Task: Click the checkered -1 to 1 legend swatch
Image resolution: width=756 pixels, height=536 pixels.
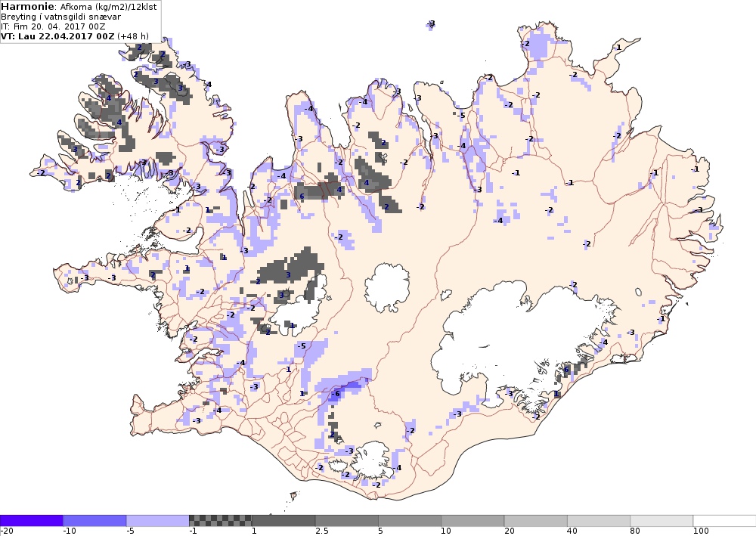Action: [x=220, y=521]
